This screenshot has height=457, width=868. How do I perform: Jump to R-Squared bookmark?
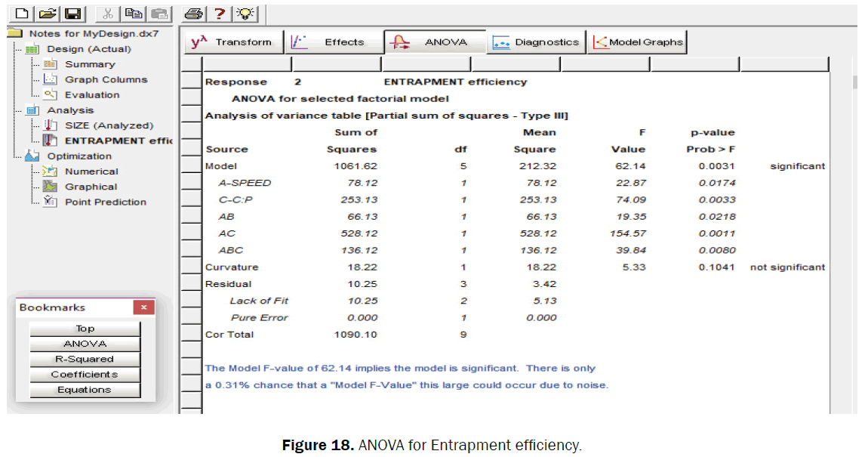(x=85, y=359)
